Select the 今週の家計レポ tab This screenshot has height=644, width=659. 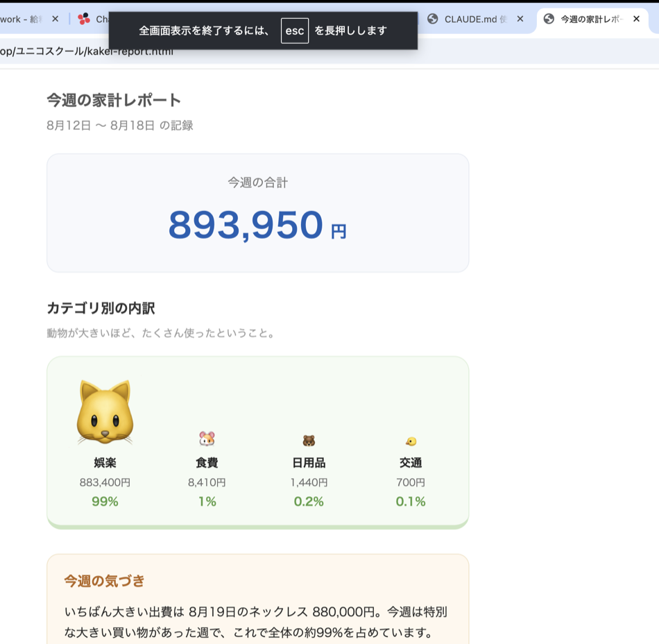592,19
